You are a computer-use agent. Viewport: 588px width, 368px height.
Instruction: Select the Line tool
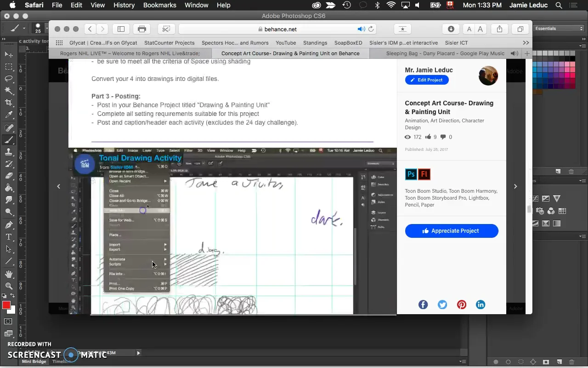coord(9,261)
